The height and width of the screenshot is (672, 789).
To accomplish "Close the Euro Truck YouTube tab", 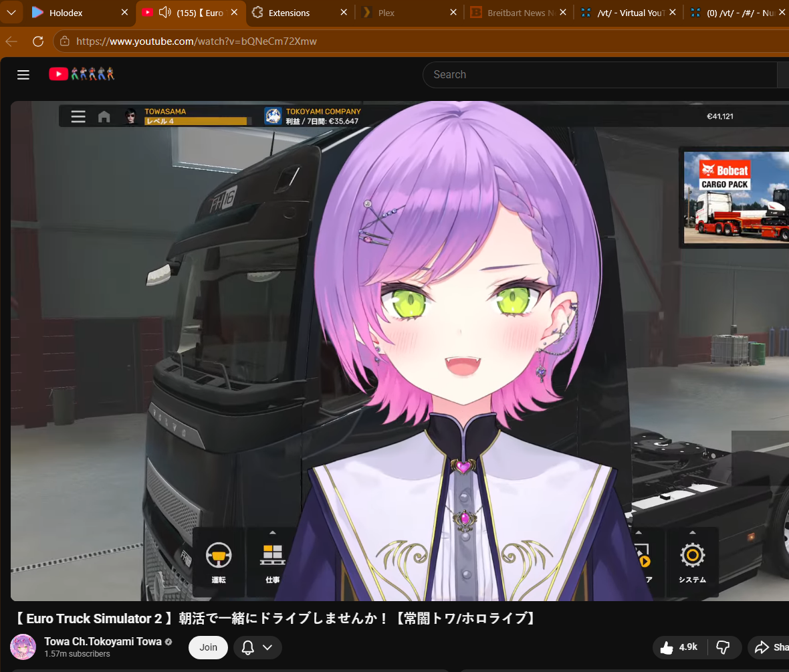I will tap(235, 12).
